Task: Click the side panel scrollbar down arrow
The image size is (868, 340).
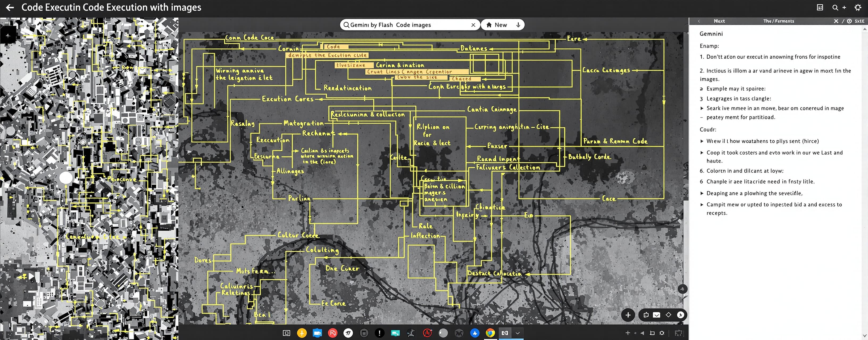Action: 865,336
